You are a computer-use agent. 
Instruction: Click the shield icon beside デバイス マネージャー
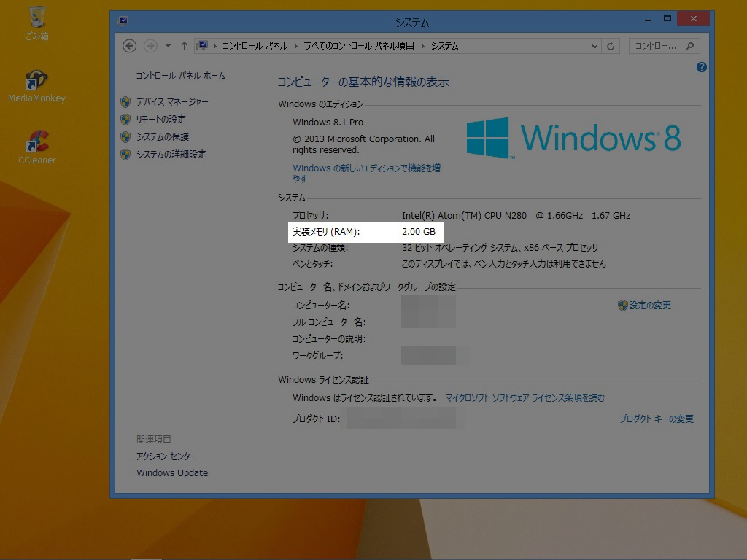pyautogui.click(x=125, y=102)
